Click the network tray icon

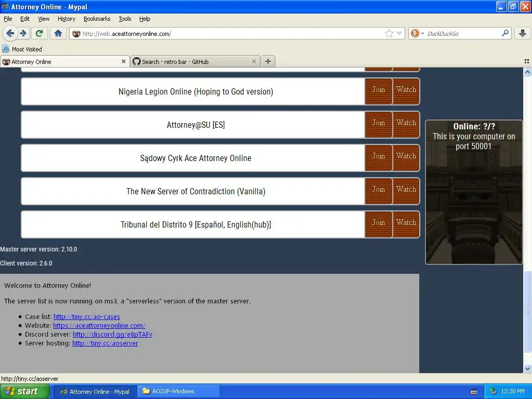pyautogui.click(x=493, y=392)
